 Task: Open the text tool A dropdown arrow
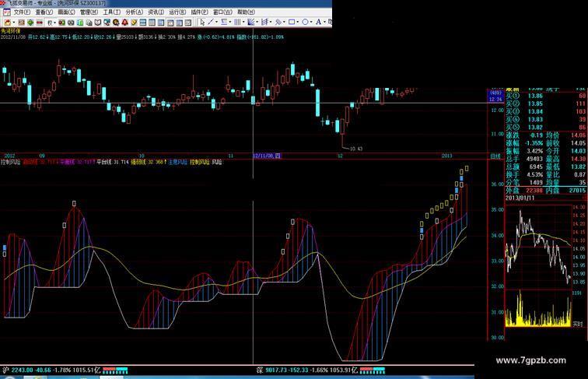click(x=324, y=22)
